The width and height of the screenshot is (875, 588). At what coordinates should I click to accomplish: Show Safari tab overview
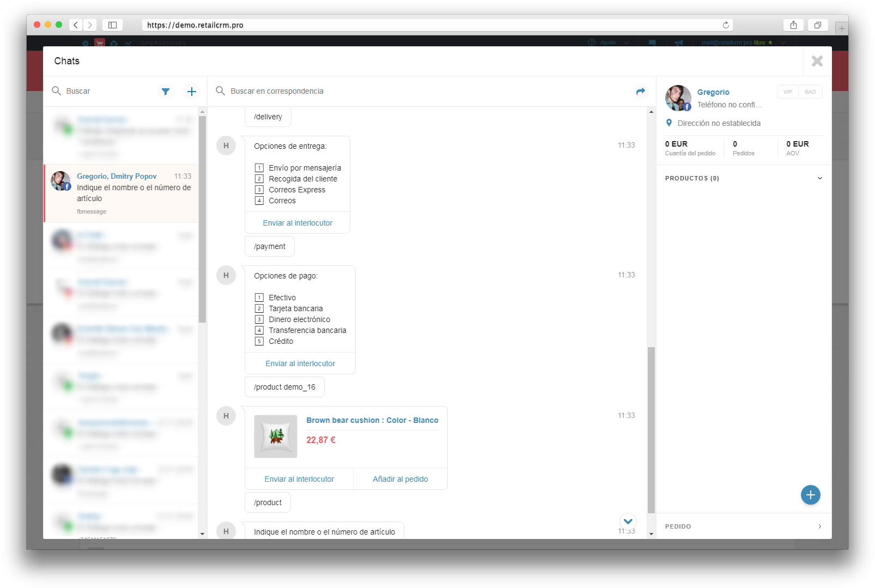(x=818, y=25)
